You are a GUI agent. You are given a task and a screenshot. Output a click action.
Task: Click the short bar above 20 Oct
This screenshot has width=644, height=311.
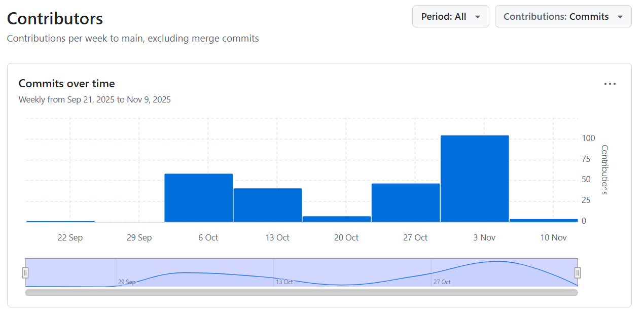pos(336,219)
